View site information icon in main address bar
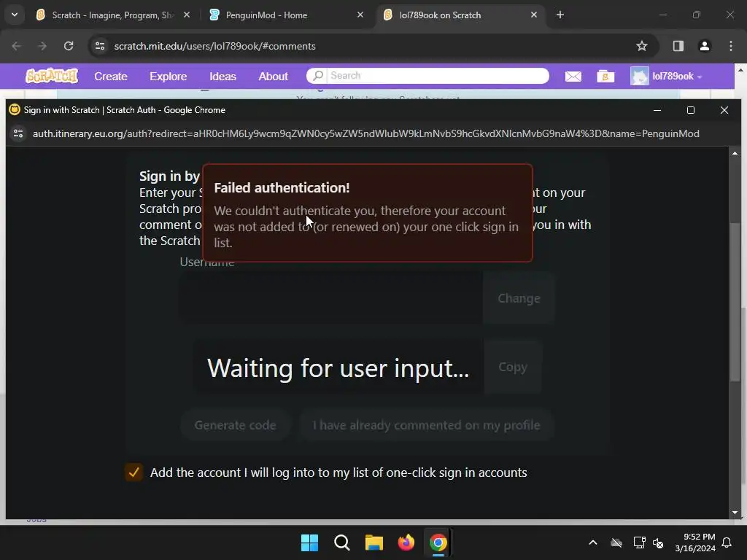 click(100, 46)
